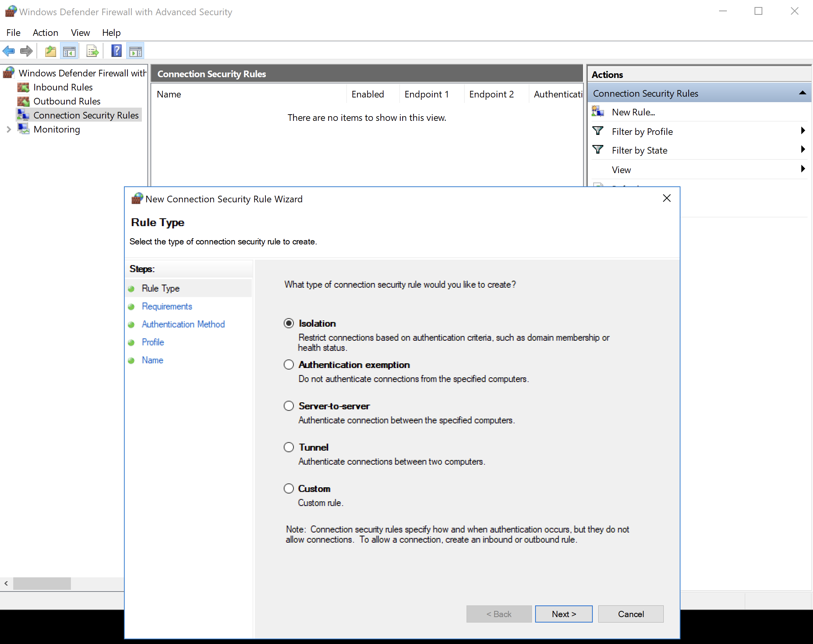The height and width of the screenshot is (644, 813).
Task: Collapse the Connection Security Rules actions section
Action: point(802,93)
